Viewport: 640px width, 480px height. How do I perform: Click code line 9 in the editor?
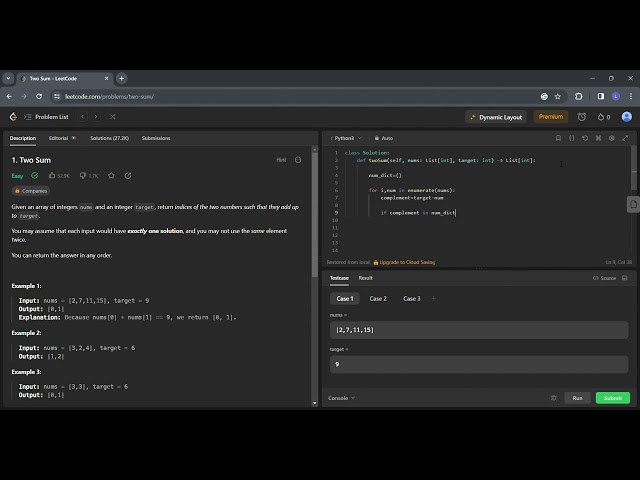click(x=418, y=213)
